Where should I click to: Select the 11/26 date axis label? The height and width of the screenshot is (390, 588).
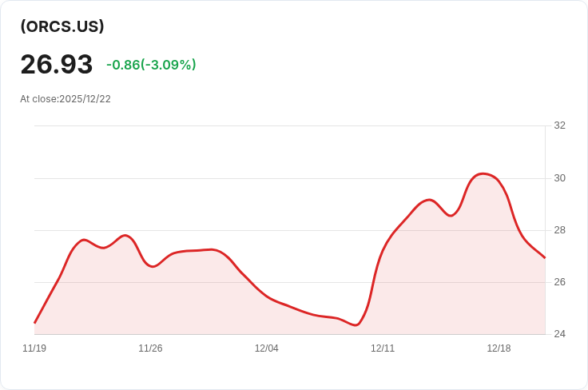click(x=150, y=348)
